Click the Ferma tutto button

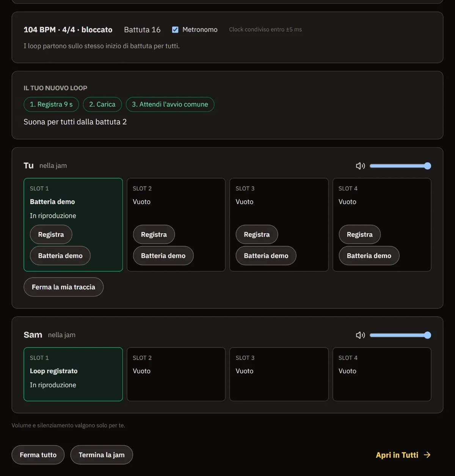(x=38, y=455)
